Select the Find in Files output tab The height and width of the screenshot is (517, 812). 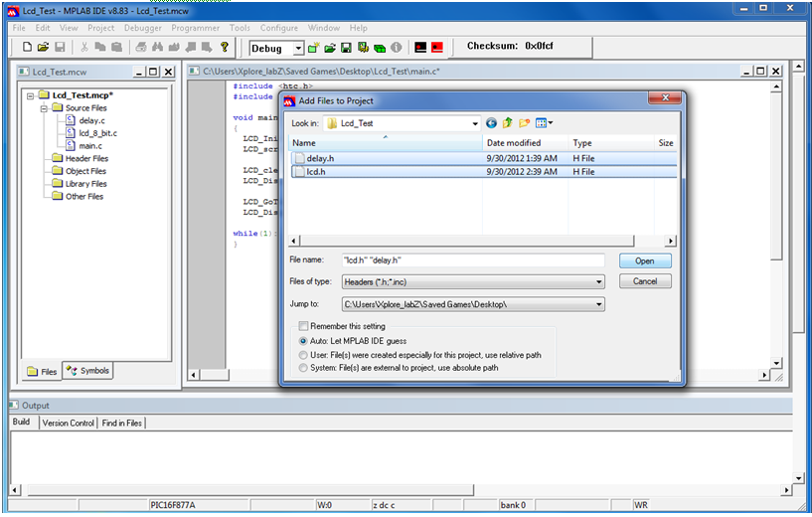121,424
